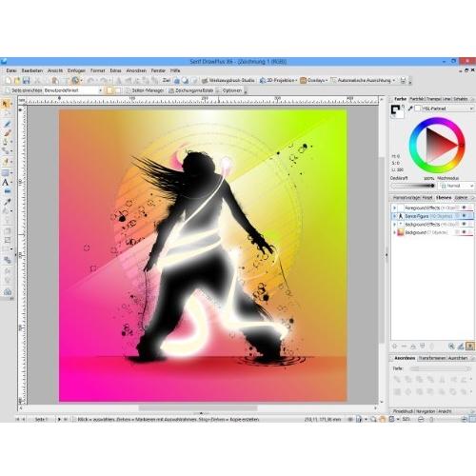476x476 pixels.
Task: Click inside the color wheel triangle
Action: [x=438, y=146]
